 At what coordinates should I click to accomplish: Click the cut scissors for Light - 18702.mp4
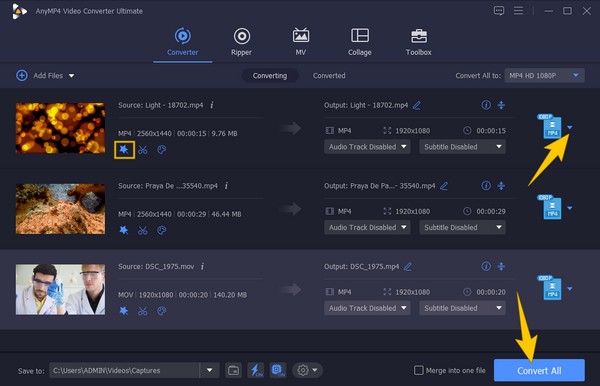143,150
